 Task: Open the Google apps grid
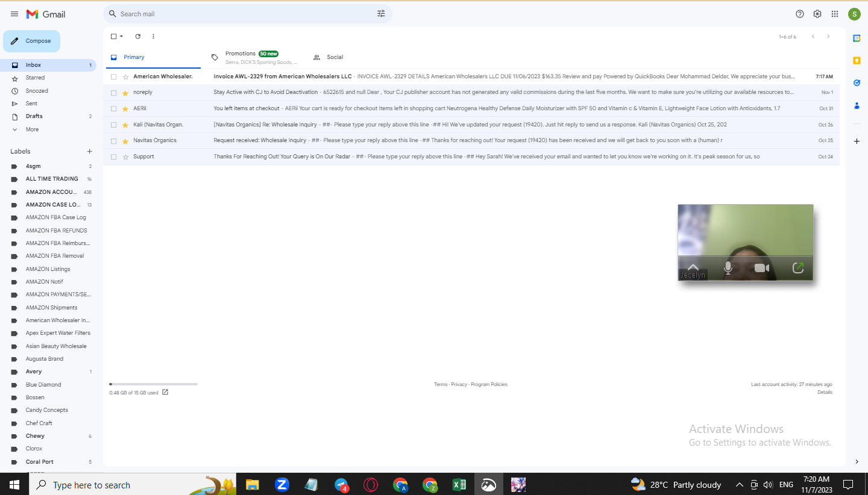[x=835, y=14]
